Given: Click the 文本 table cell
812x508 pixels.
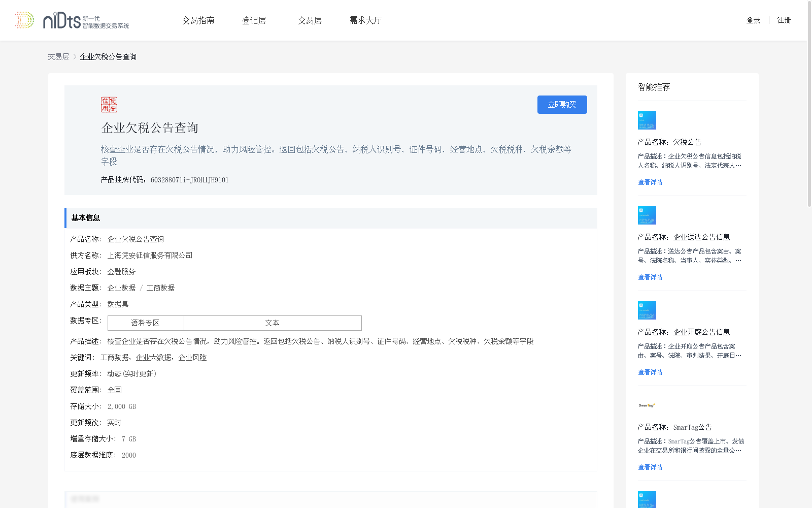Looking at the screenshot, I should tap(273, 323).
